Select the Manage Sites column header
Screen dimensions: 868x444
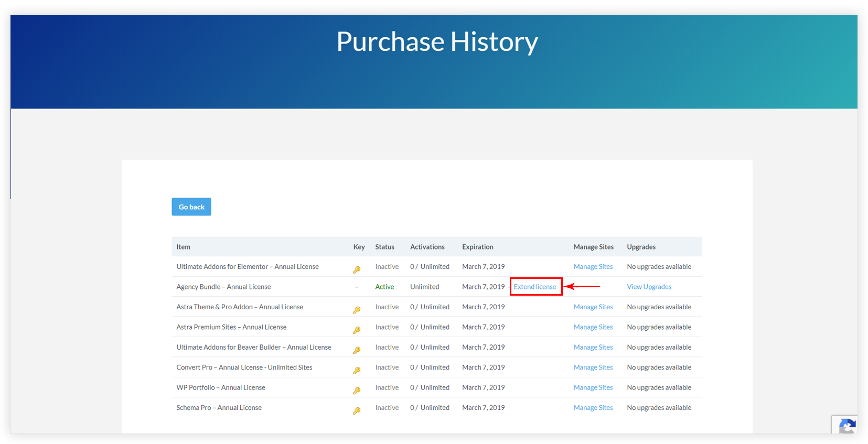tap(593, 247)
